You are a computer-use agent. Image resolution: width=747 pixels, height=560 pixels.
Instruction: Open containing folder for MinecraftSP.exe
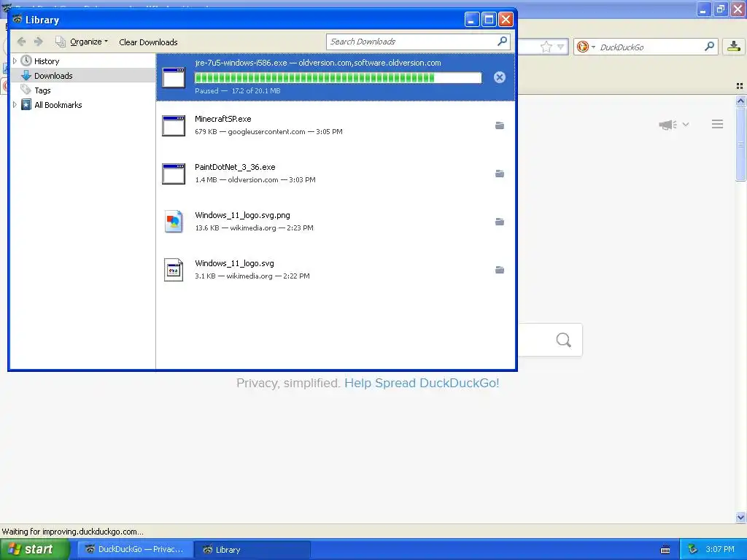(x=499, y=125)
